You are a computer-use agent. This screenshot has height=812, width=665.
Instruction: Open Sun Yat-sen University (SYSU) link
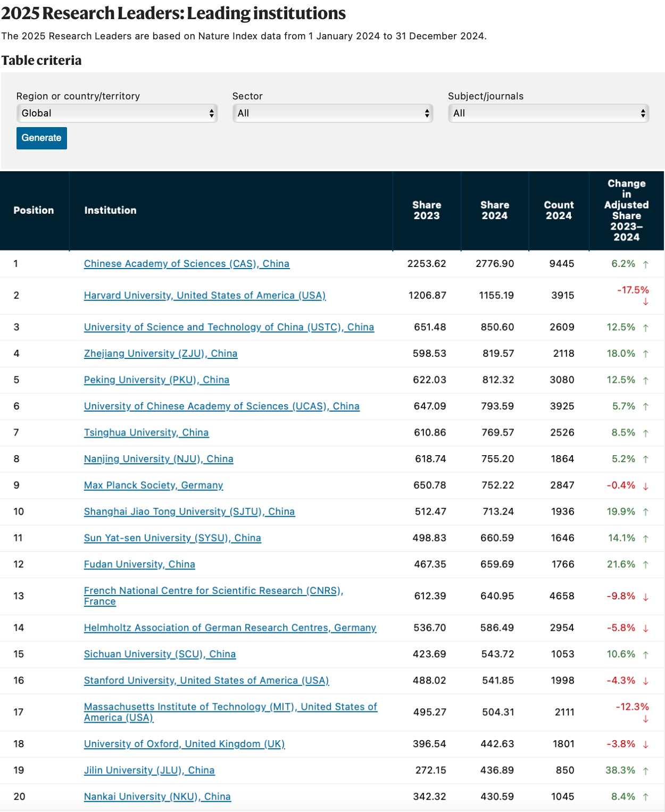172,538
